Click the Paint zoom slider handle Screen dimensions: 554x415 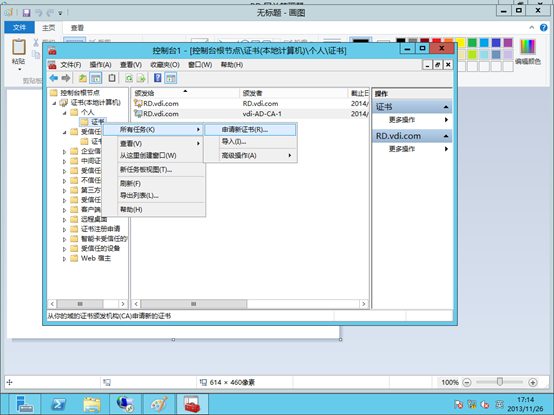pos(500,382)
